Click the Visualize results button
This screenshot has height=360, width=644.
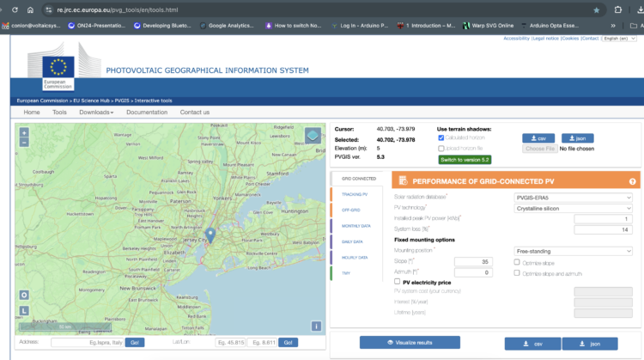pos(410,342)
